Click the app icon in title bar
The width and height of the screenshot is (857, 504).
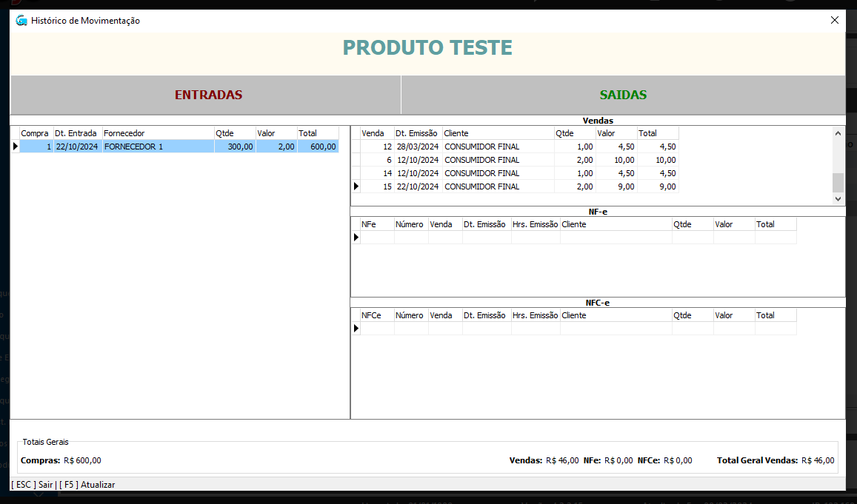(x=21, y=21)
